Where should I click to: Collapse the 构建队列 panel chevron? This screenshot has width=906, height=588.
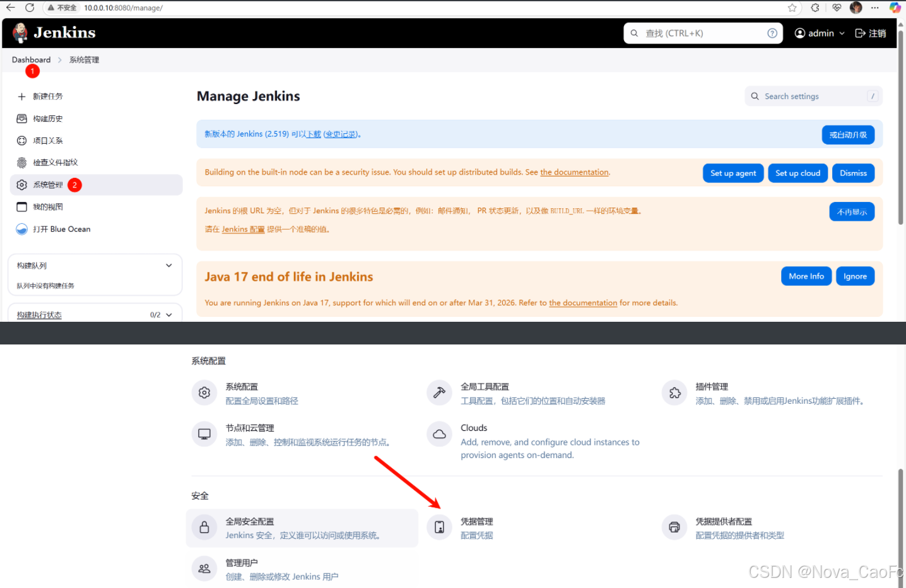[168, 266]
